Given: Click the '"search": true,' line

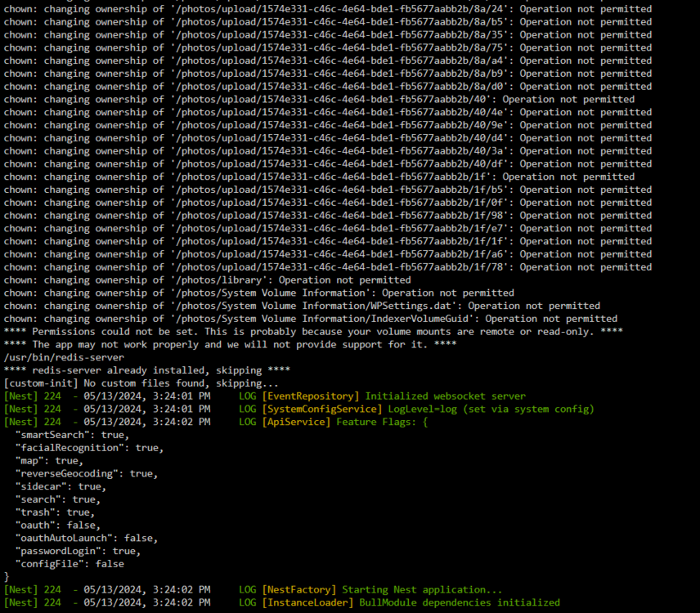Looking at the screenshot, I should pyautogui.click(x=58, y=500).
